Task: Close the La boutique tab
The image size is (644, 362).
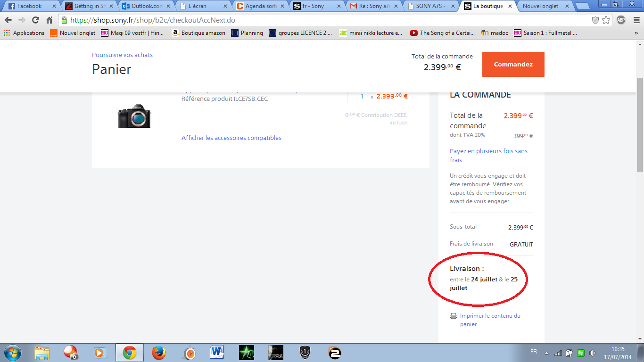Action: [510, 6]
